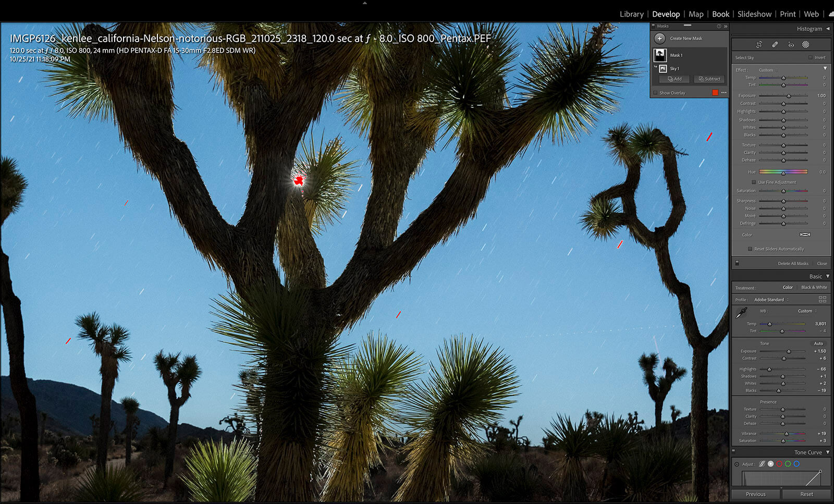The width and height of the screenshot is (834, 504).
Task: Select the Crop overlay tool icon
Action: [x=759, y=45]
